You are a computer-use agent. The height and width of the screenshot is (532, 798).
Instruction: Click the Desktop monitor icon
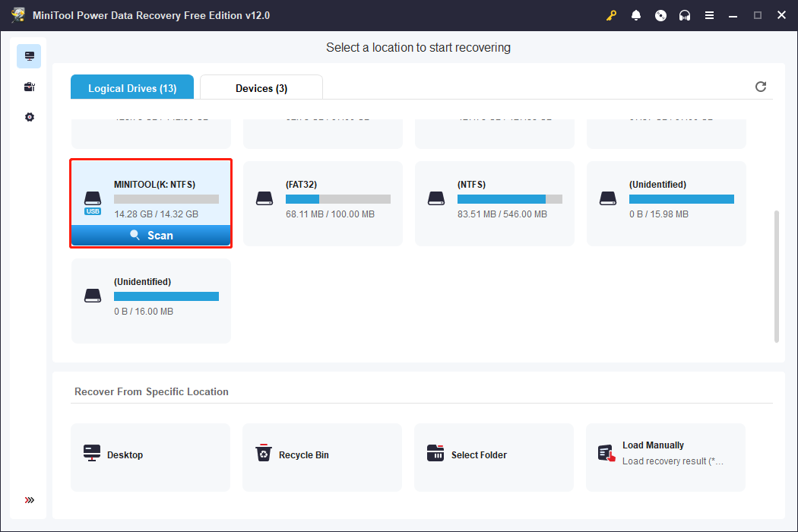pyautogui.click(x=92, y=453)
